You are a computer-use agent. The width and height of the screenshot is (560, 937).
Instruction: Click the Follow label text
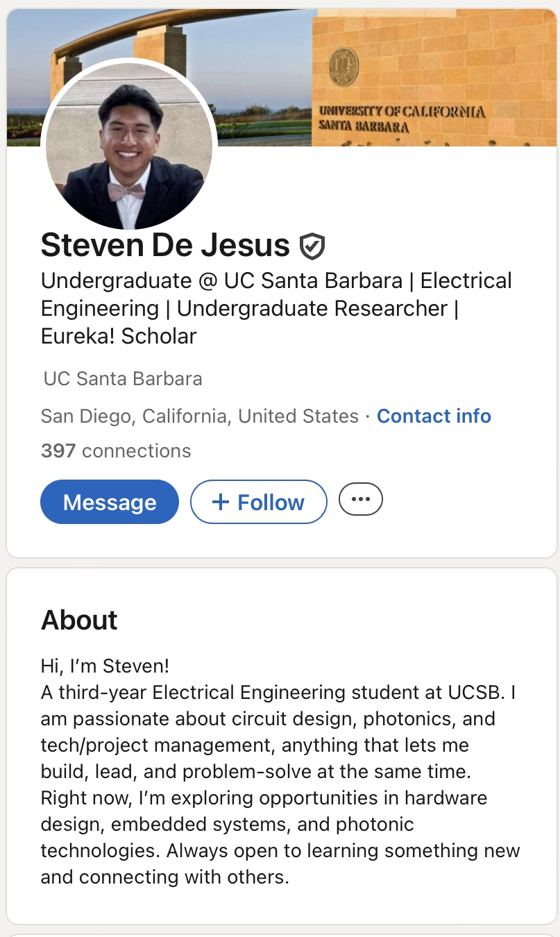click(271, 502)
